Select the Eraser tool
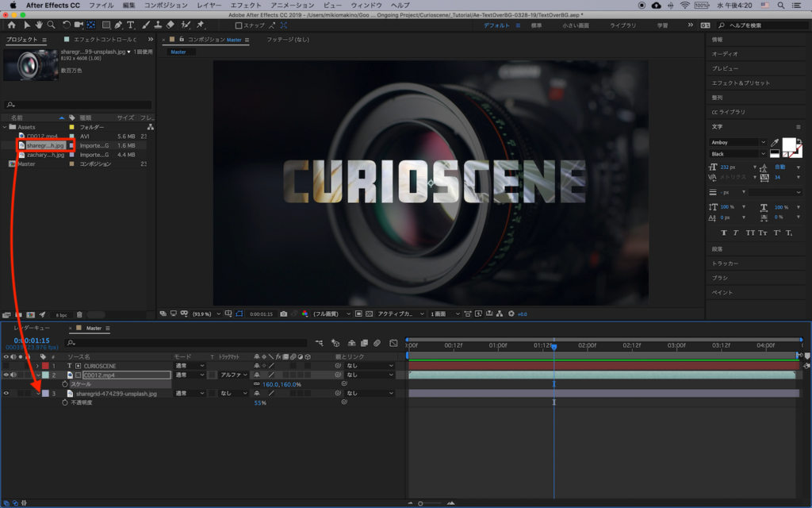The height and width of the screenshot is (508, 812). point(170,25)
